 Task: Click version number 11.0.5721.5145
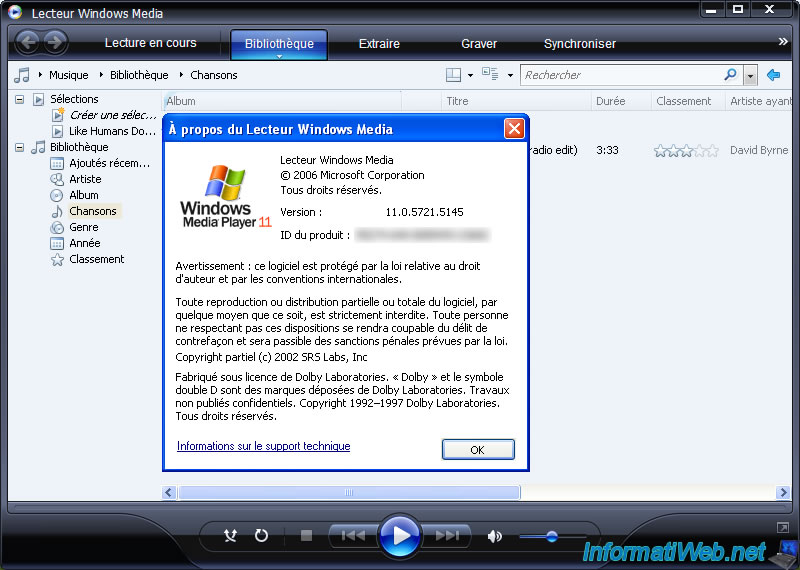coord(424,212)
